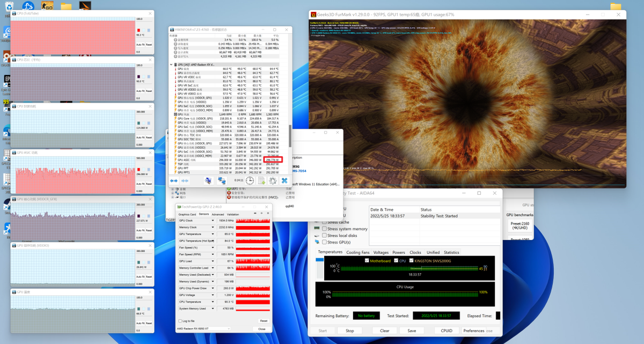
Task: Open the GPU Clock sensor dropdown
Action: 213,221
